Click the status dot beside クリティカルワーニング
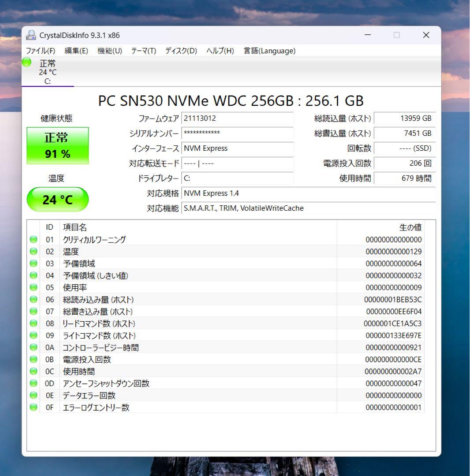Screen dimensions: 470x476 coord(33,239)
